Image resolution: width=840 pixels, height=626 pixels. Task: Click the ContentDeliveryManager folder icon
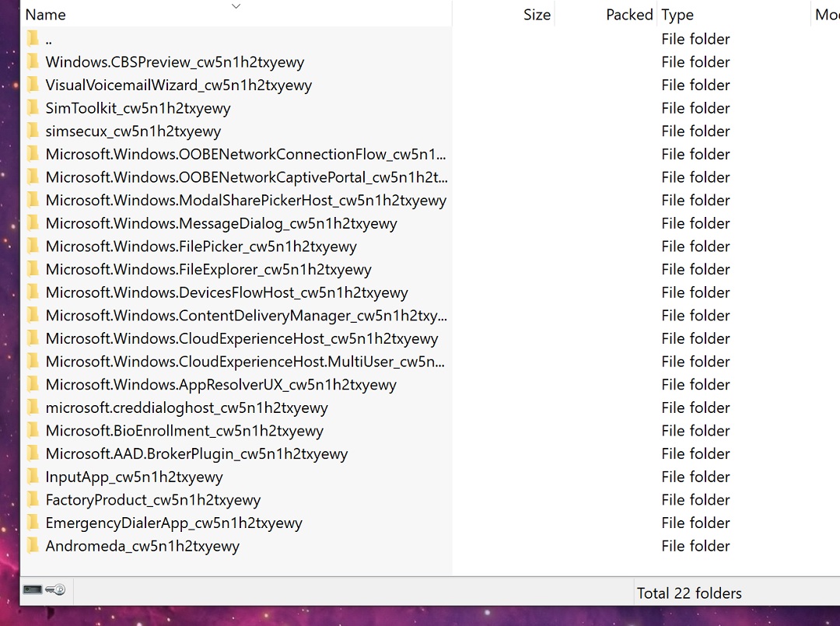(x=33, y=315)
